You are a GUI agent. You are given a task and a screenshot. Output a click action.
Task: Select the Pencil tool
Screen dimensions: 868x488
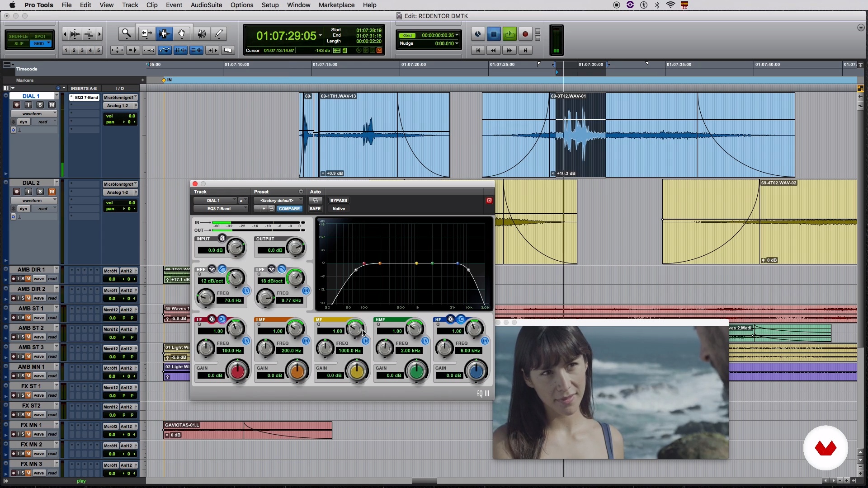tap(219, 33)
